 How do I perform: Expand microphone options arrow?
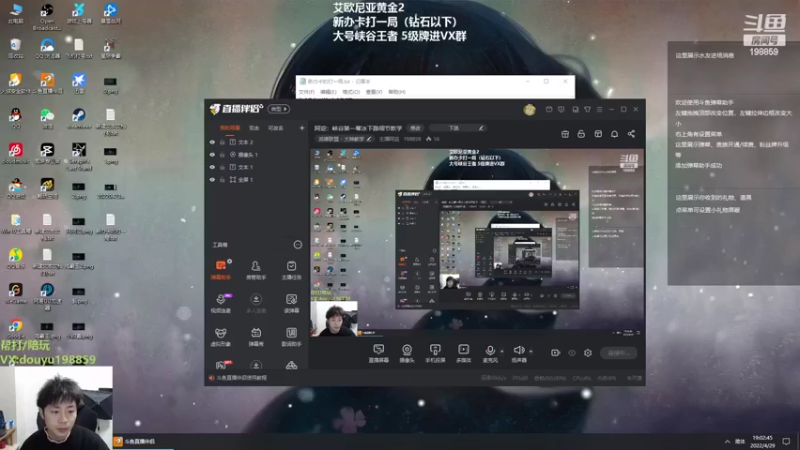click(x=502, y=351)
